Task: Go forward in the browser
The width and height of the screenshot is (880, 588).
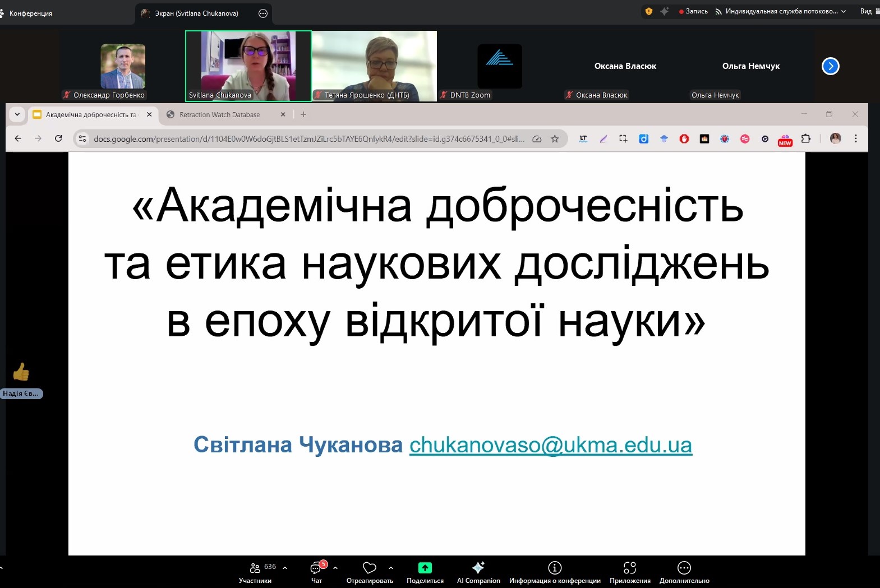Action: click(38, 138)
